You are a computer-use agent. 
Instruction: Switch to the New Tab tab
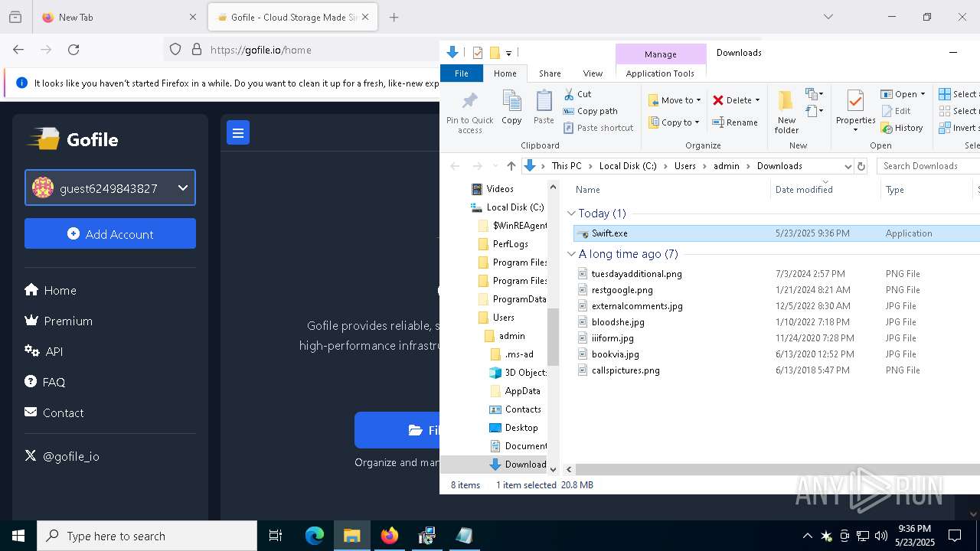click(119, 17)
